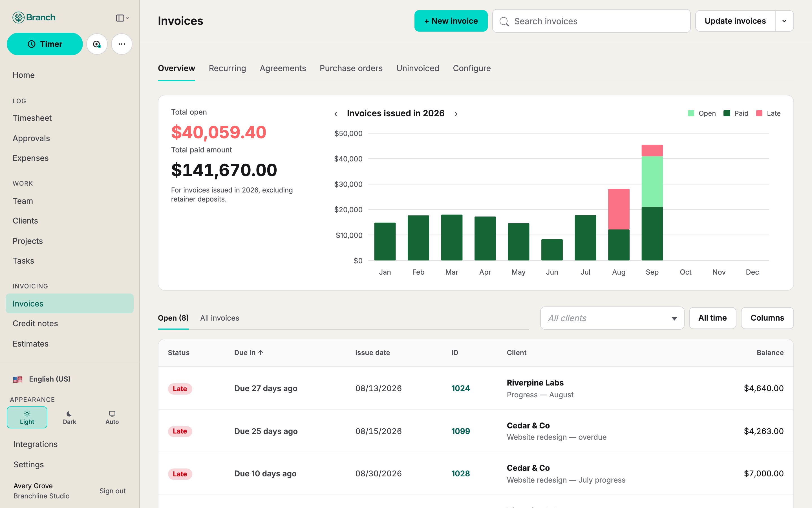The height and width of the screenshot is (508, 812).
Task: Toggle the Paid legend series
Action: [x=736, y=113]
